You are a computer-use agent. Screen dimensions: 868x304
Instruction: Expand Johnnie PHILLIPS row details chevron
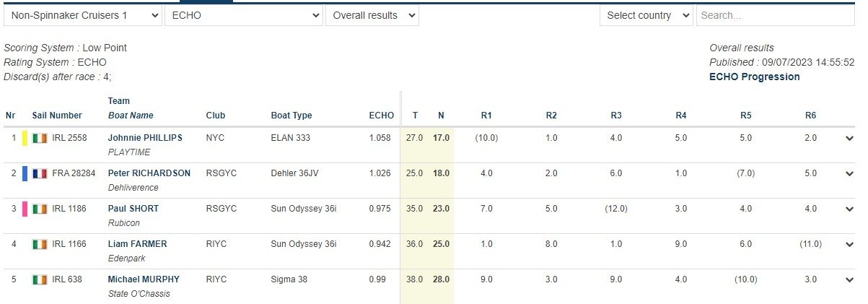tap(849, 139)
